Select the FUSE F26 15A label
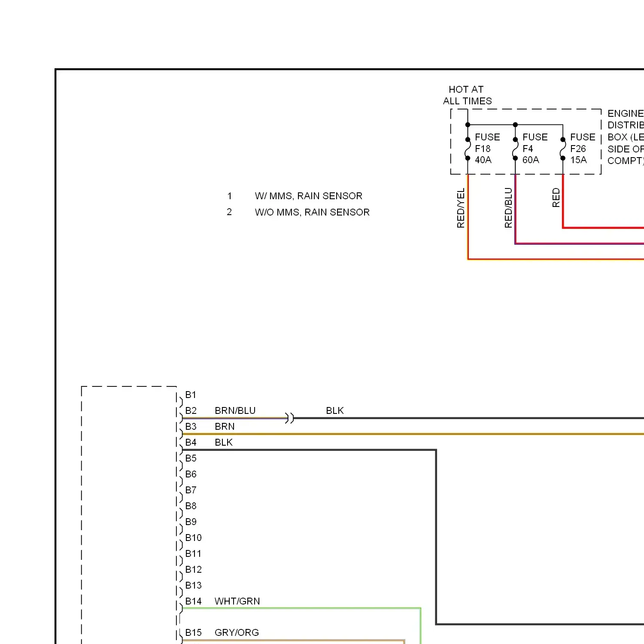The image size is (644, 644). tap(583, 149)
